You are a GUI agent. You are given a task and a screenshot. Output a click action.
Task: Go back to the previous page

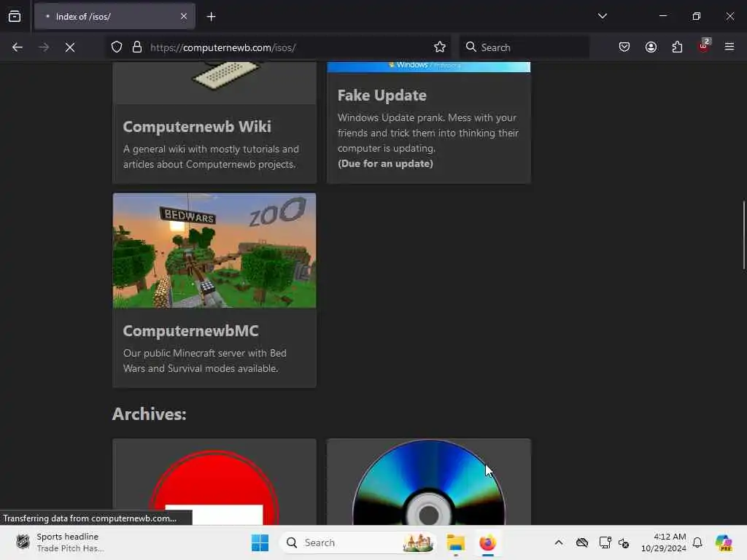point(18,47)
